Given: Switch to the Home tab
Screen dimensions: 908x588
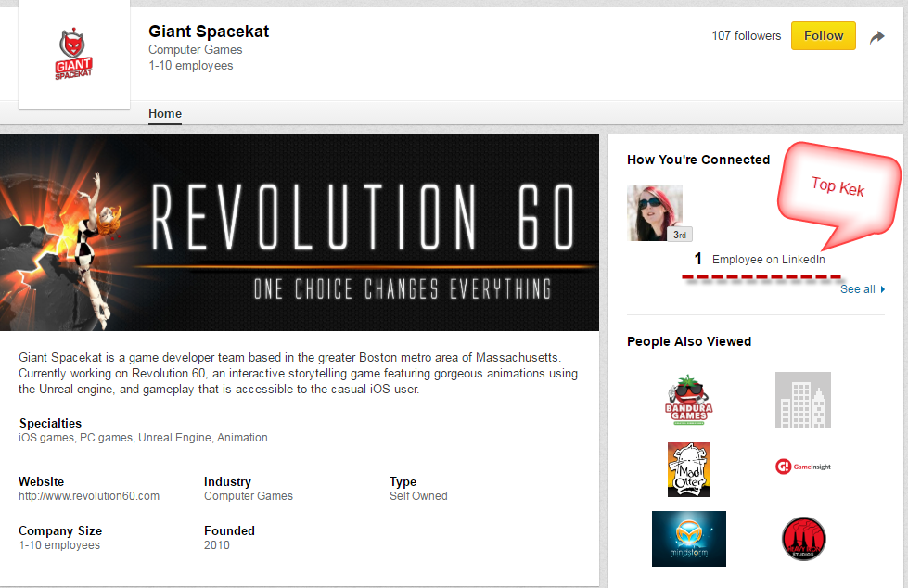Looking at the screenshot, I should coord(165,113).
